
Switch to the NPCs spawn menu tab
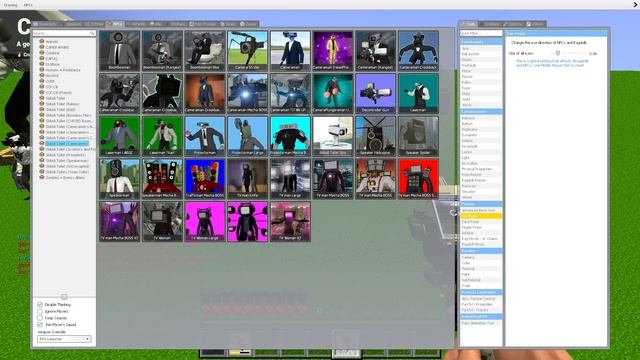pyautogui.click(x=115, y=24)
